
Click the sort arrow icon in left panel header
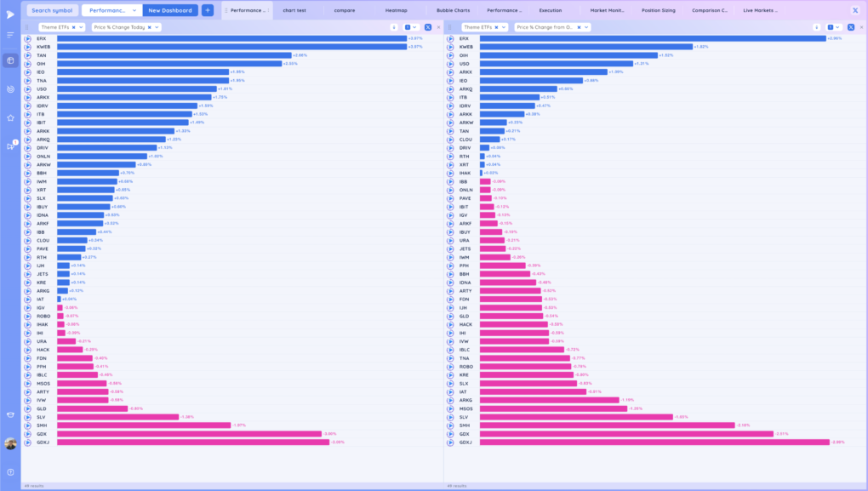point(393,27)
